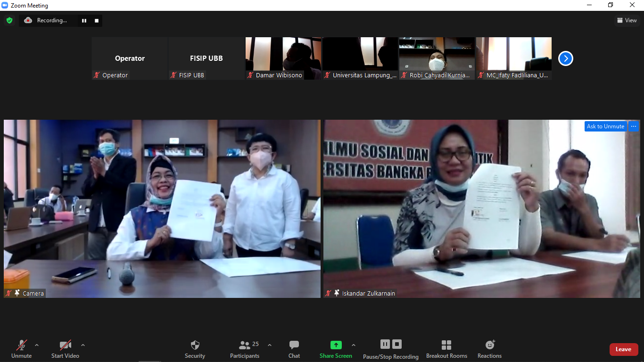Open the Chat panel
This screenshot has height=362, width=644.
tap(294, 345)
